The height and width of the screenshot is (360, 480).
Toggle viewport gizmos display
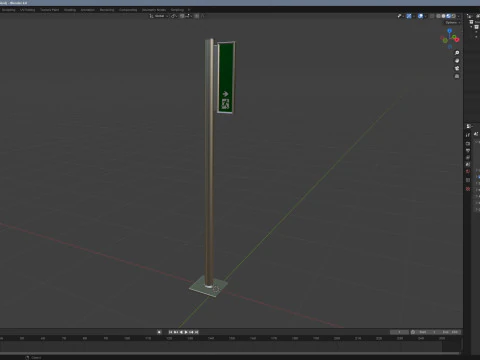(x=409, y=16)
